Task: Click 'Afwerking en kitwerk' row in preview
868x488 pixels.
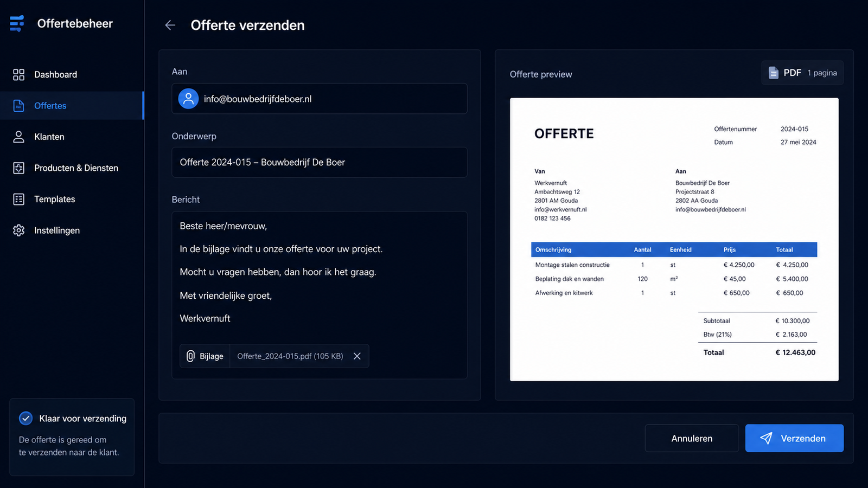Action: [674, 293]
